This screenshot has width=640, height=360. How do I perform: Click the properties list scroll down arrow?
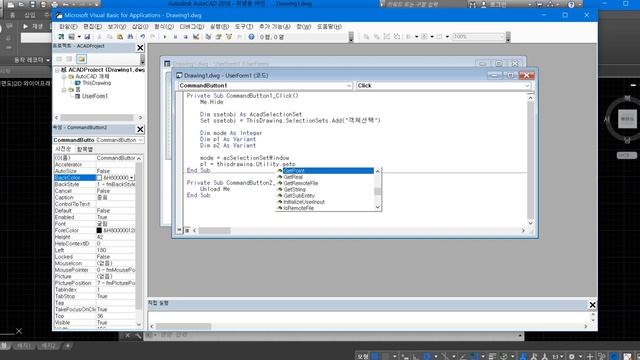[139, 324]
